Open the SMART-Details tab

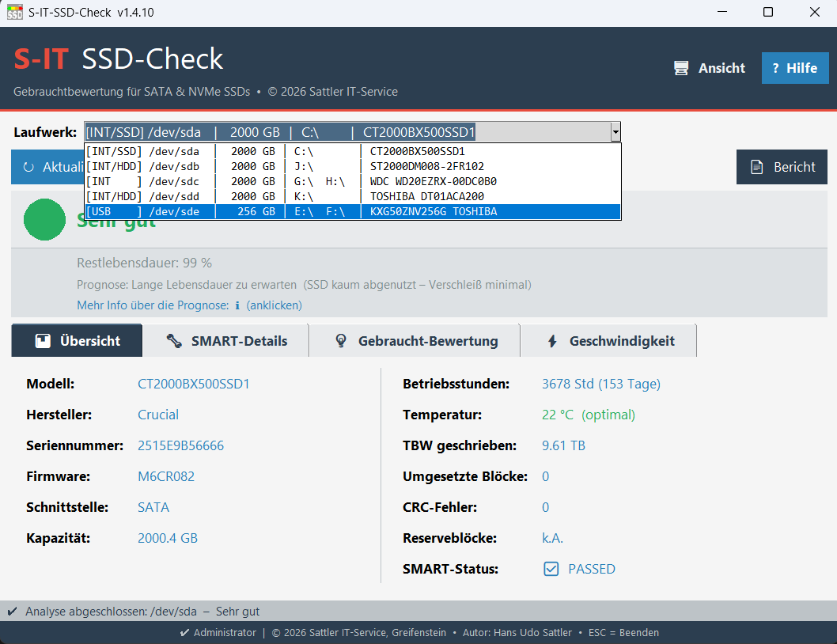click(x=226, y=341)
